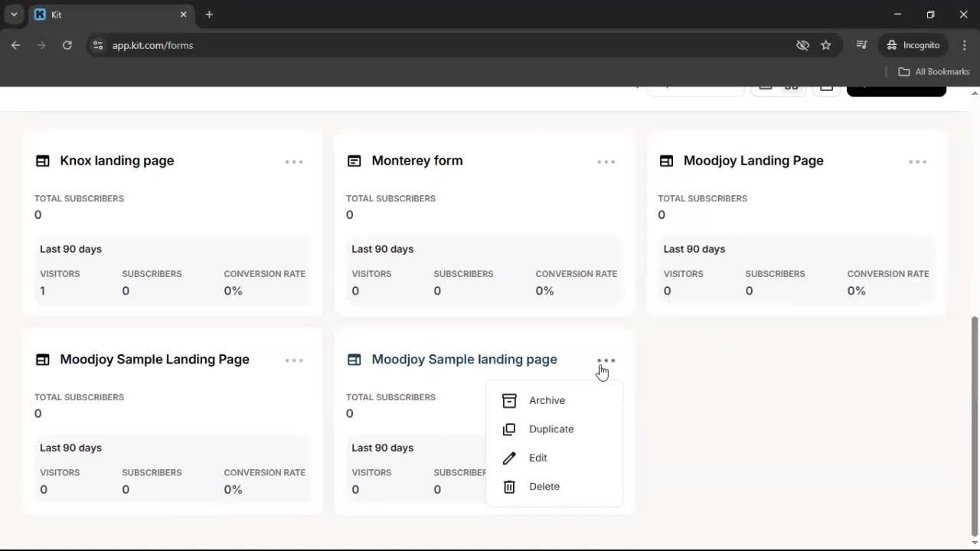Image resolution: width=980 pixels, height=551 pixels.
Task: Open the options menu for Moodjoy Landing Page
Action: coord(917,161)
